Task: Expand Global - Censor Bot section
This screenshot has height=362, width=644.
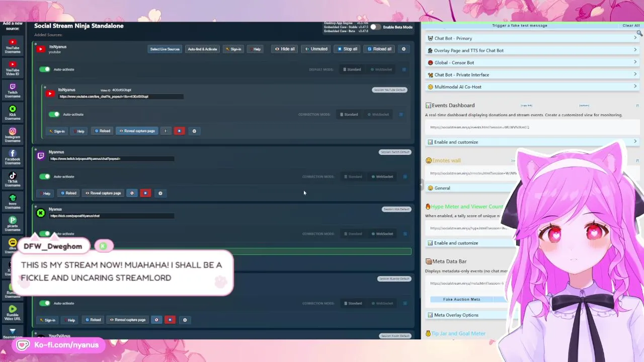Action: pos(532,62)
